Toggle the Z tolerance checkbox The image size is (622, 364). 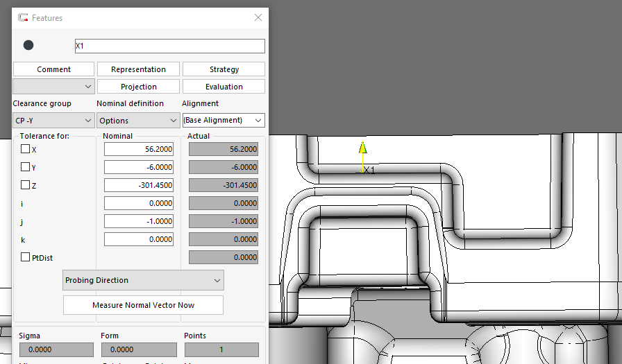click(x=26, y=185)
